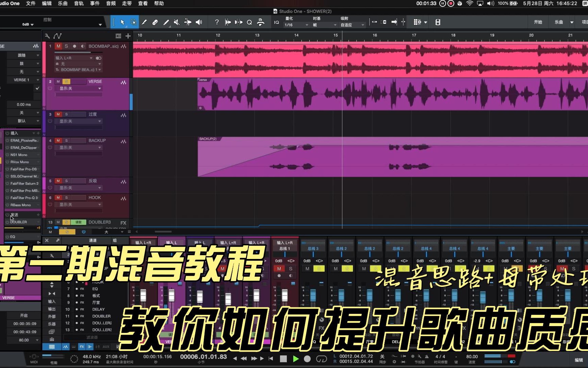Click the Stop button in transport
The width and height of the screenshot is (588, 368).
(283, 358)
